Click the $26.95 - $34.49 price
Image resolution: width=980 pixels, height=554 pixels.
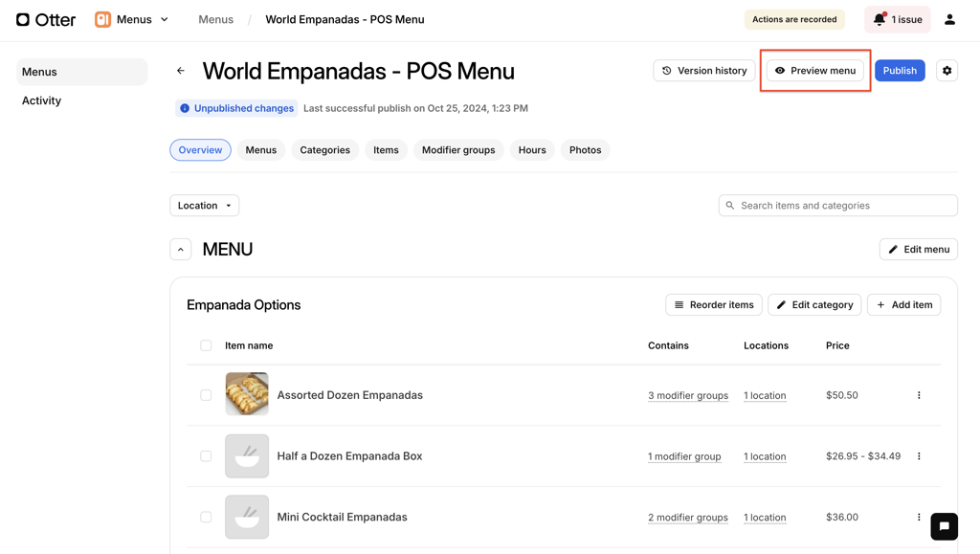(863, 456)
